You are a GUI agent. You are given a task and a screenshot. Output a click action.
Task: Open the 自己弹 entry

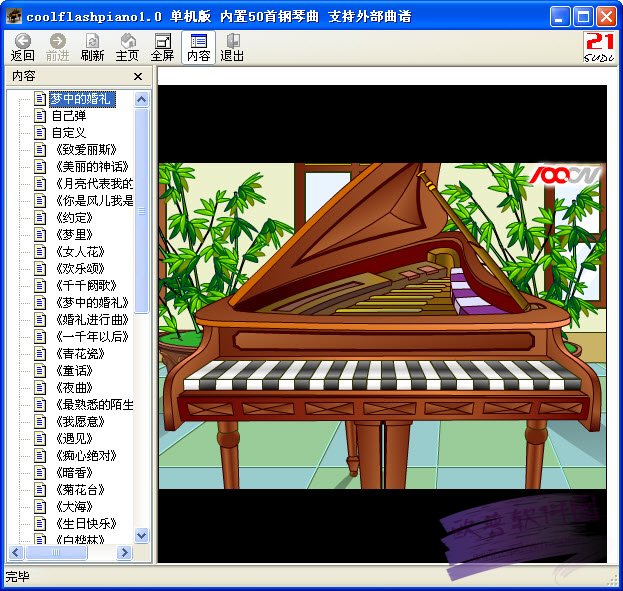point(69,116)
